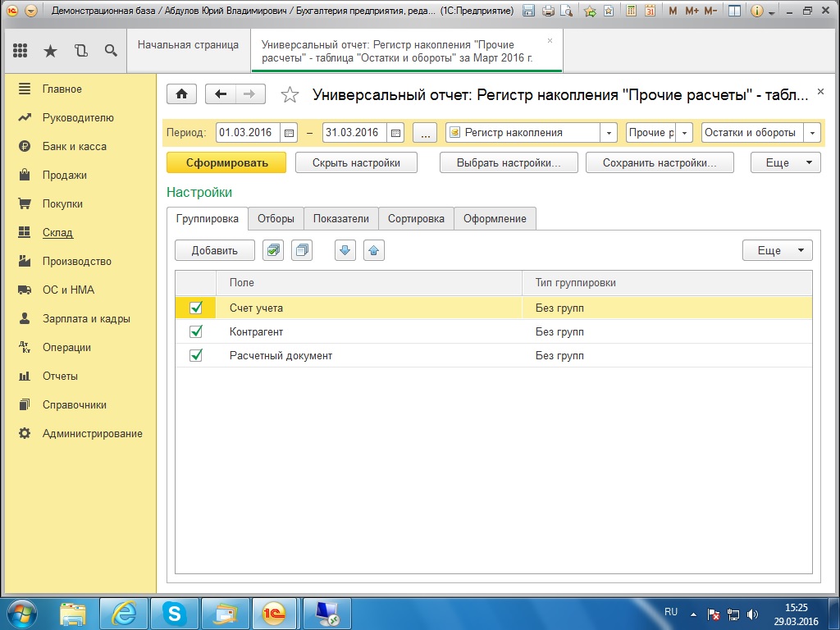Toggle the Расчетный документ checkbox
The height and width of the screenshot is (630, 840).
pyautogui.click(x=196, y=356)
